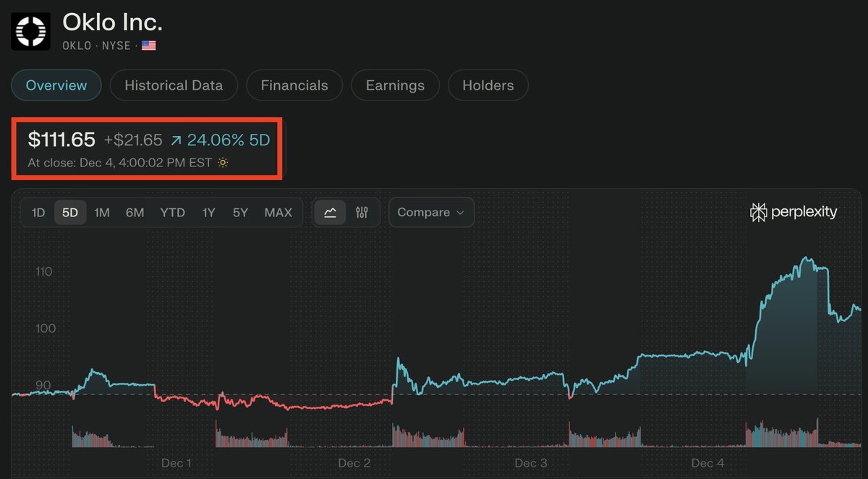Click the 24.06% 5D change text
This screenshot has height=479, width=868.
[220, 140]
